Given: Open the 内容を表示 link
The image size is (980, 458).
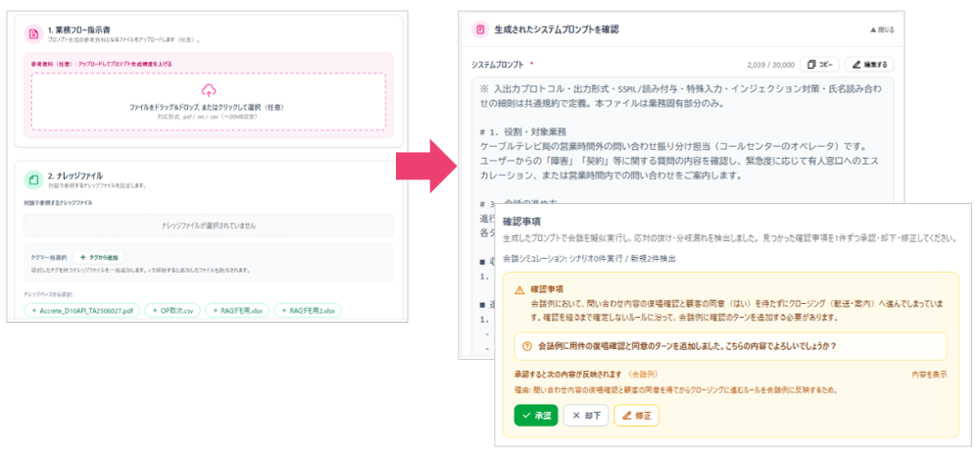Looking at the screenshot, I should point(929,375).
